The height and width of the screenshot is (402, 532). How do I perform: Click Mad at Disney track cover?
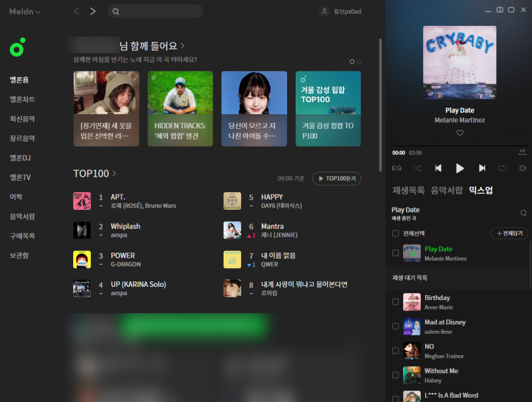click(x=412, y=327)
